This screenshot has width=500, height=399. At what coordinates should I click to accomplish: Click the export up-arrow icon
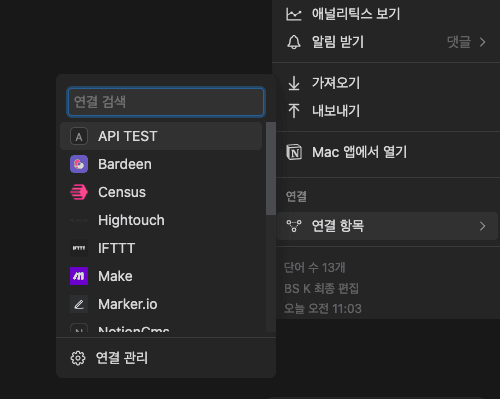(x=294, y=111)
